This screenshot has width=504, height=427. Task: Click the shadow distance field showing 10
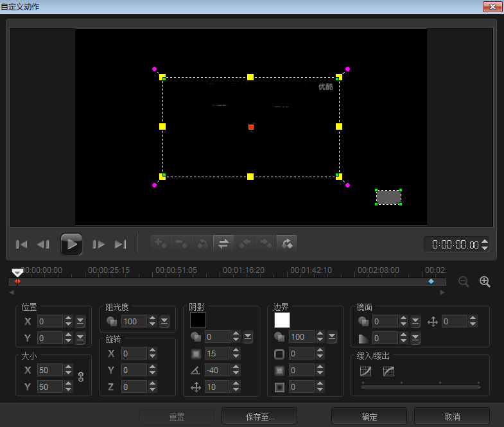[218, 387]
